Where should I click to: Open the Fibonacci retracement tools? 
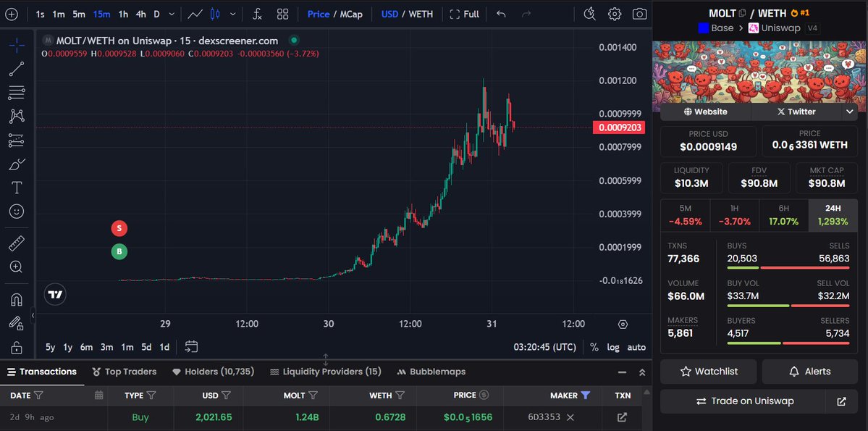coord(17,93)
